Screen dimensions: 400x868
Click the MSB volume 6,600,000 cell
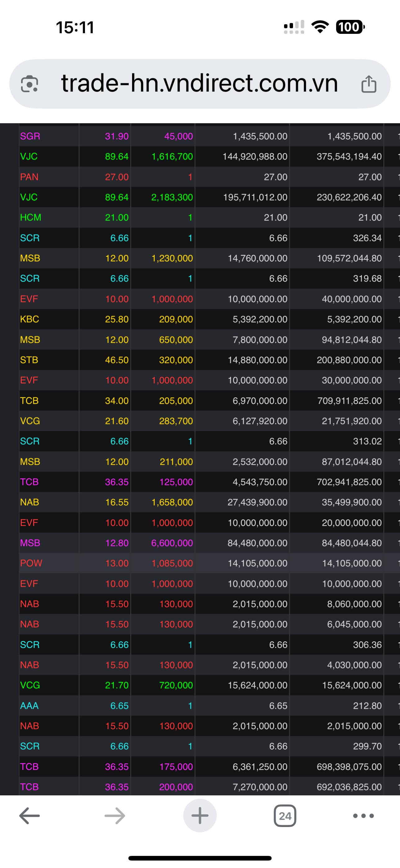coord(172,543)
